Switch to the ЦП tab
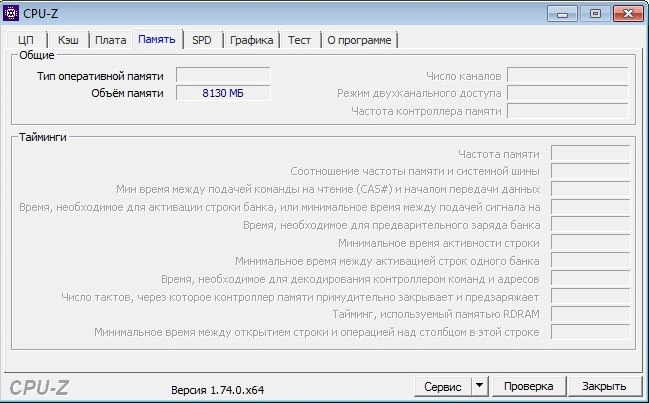649x403 pixels. (27, 40)
